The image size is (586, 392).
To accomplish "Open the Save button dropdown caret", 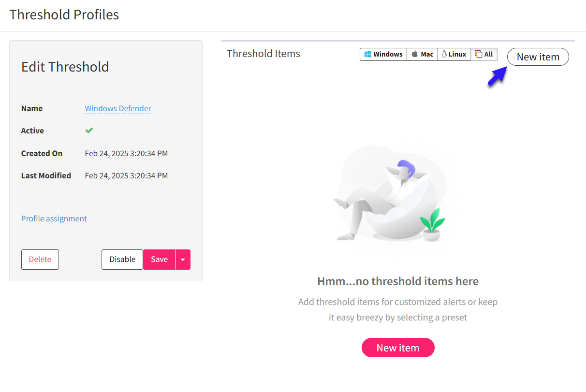I will point(183,260).
